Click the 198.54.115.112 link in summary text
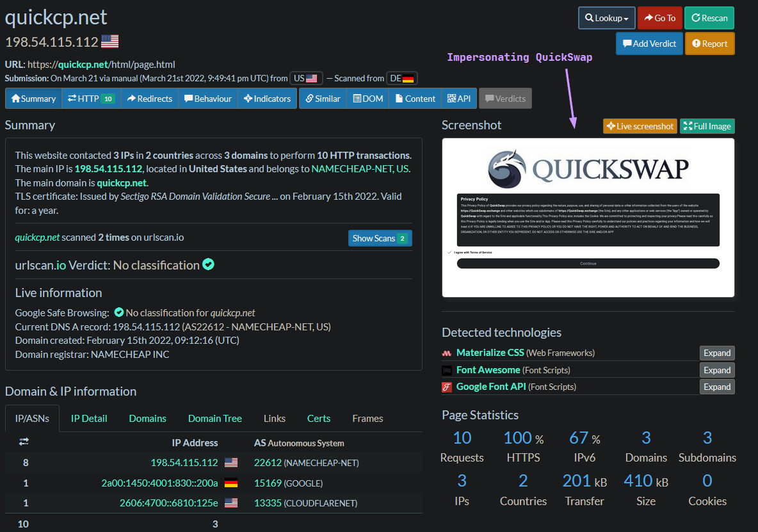 108,169
